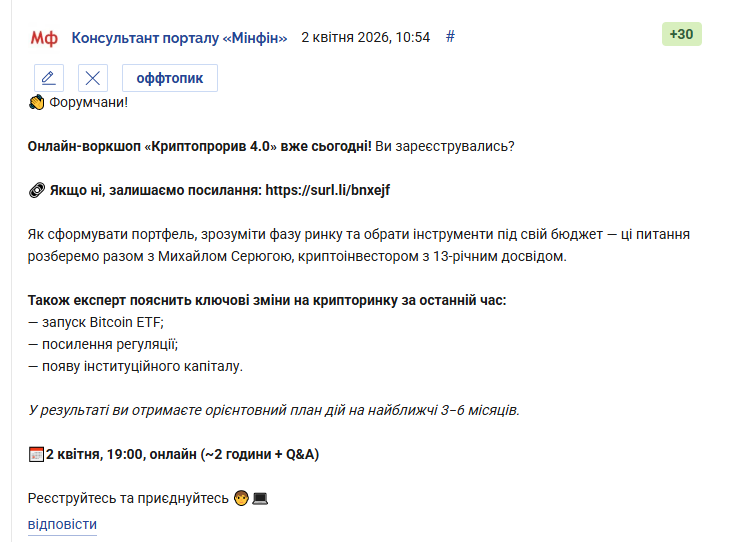The height and width of the screenshot is (542, 740).
Task: Click the italic орієнтовний план дій sentence
Action: tap(274, 410)
